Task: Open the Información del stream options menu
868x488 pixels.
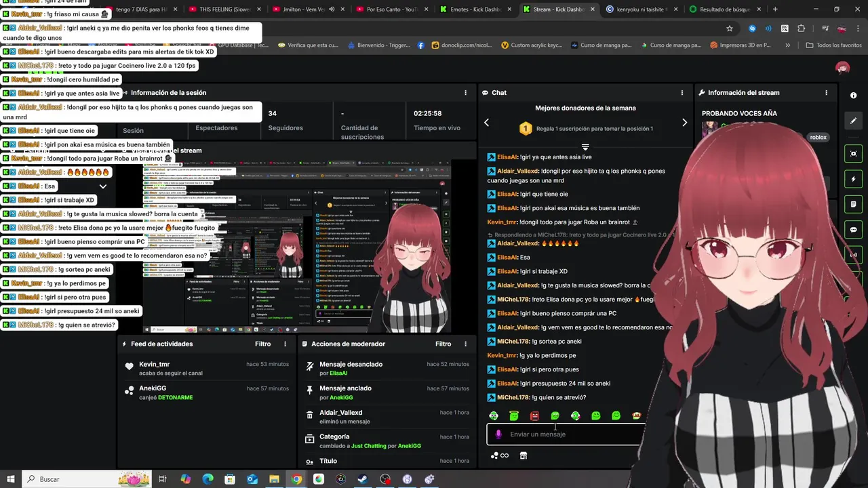Action: pos(826,93)
